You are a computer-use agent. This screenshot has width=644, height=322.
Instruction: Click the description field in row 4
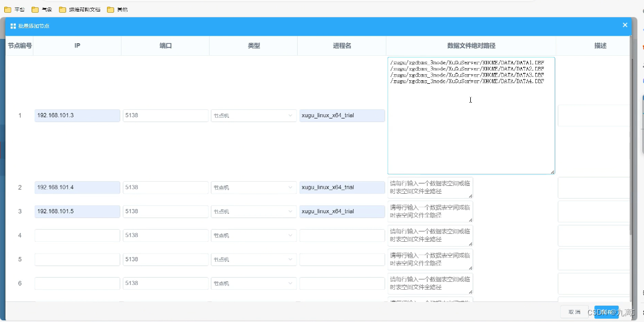coord(594,236)
